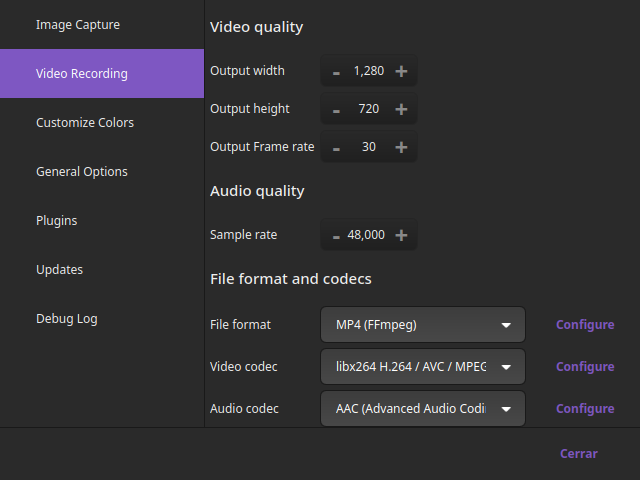Decrease the audio Sample rate
640x480 pixels.
pyautogui.click(x=336, y=236)
